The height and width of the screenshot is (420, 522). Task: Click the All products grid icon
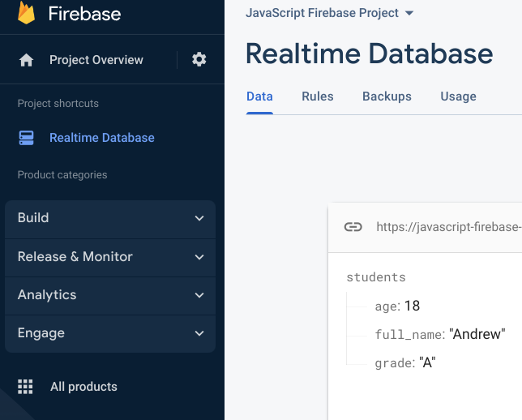26,387
